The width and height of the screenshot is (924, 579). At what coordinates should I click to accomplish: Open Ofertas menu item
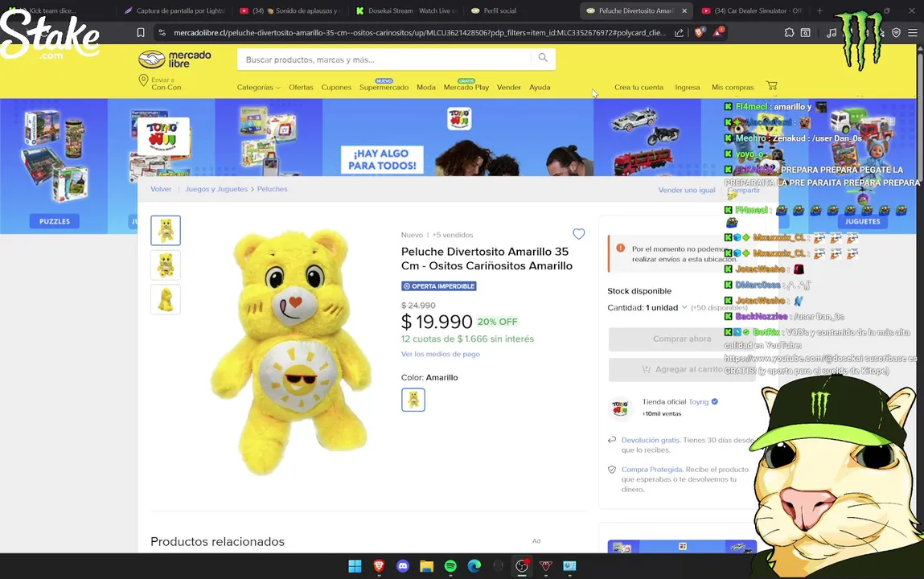[301, 87]
